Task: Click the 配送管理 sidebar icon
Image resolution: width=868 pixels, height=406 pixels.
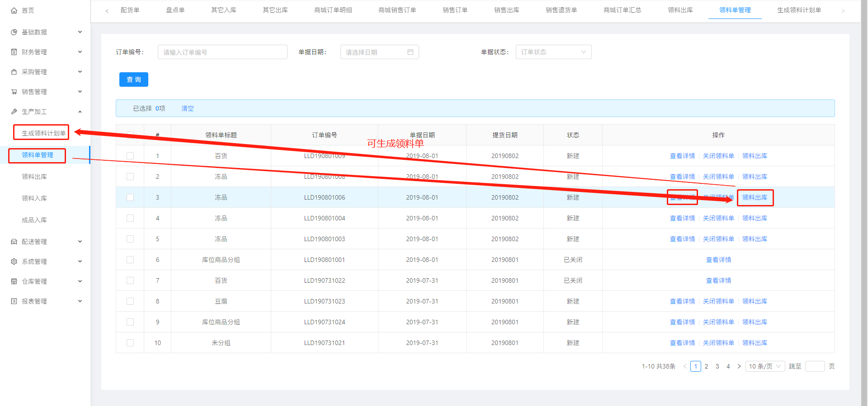Action: point(14,242)
